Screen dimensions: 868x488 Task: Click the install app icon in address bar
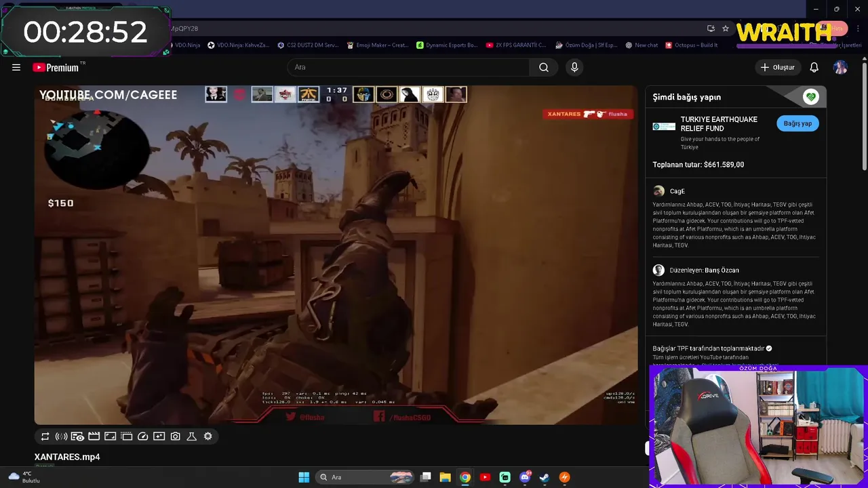710,28
